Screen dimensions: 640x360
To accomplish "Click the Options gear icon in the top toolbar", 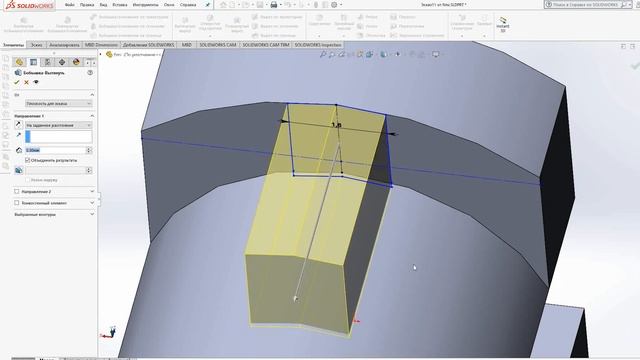I will point(334,5).
